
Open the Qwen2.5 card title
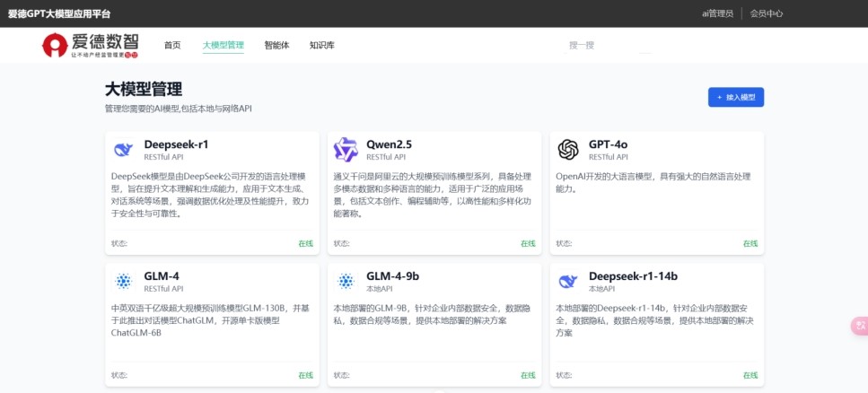pyautogui.click(x=390, y=144)
